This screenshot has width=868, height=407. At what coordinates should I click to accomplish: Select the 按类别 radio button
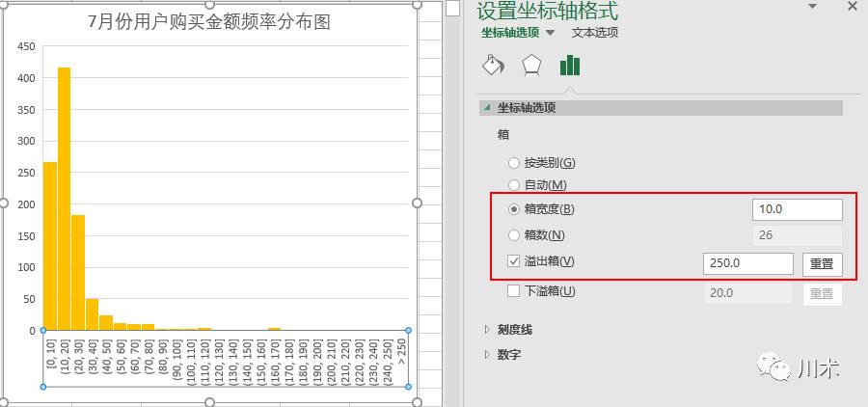click(x=514, y=163)
